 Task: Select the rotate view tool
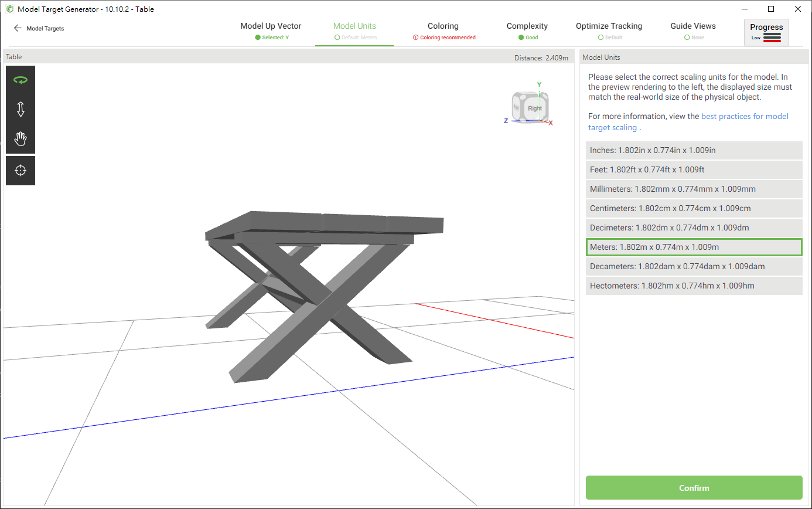[x=21, y=80]
